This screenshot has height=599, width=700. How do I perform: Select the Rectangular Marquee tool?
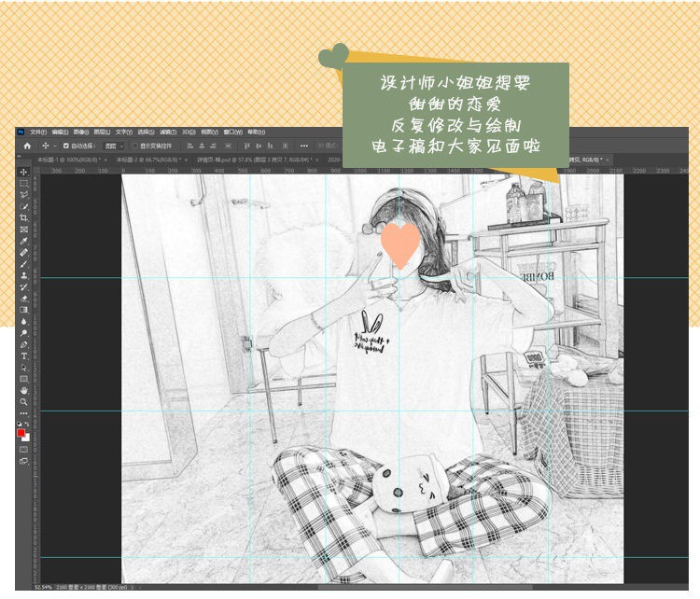tap(23, 184)
